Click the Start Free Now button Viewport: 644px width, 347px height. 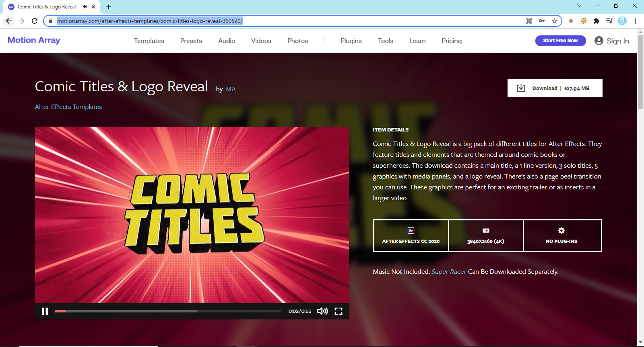[560, 41]
